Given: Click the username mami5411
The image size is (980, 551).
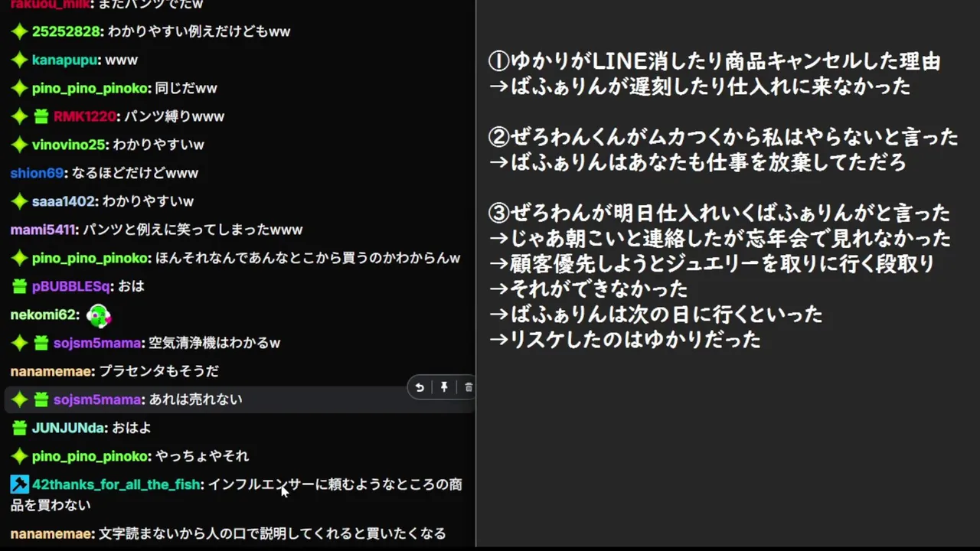Looking at the screenshot, I should (43, 230).
